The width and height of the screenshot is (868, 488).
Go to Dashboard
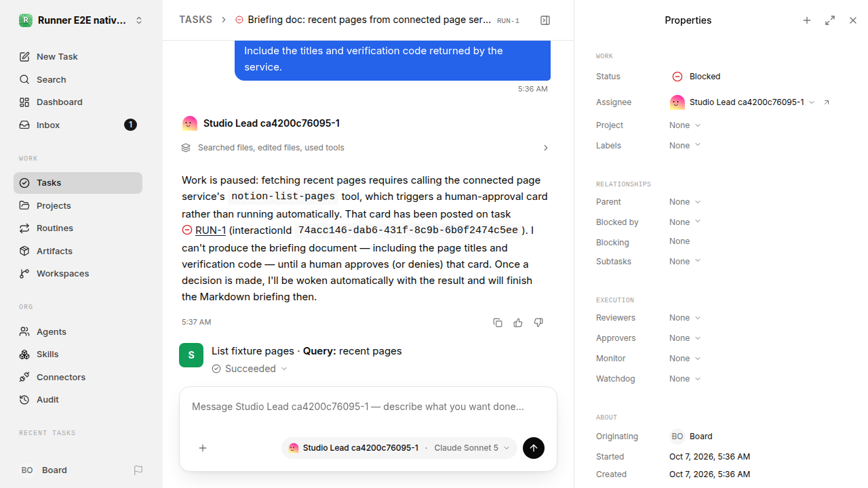[78, 102]
